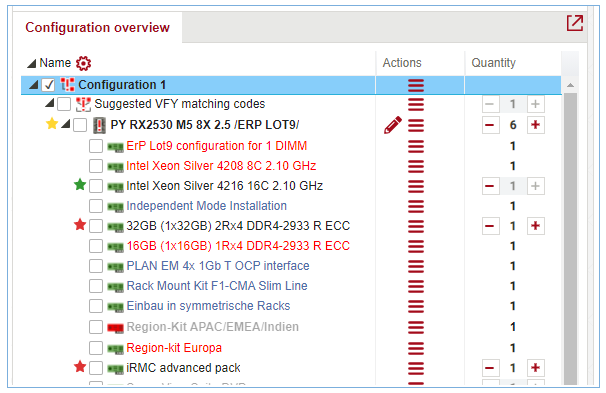Click the Name column header
The image size is (606, 393).
(x=55, y=63)
